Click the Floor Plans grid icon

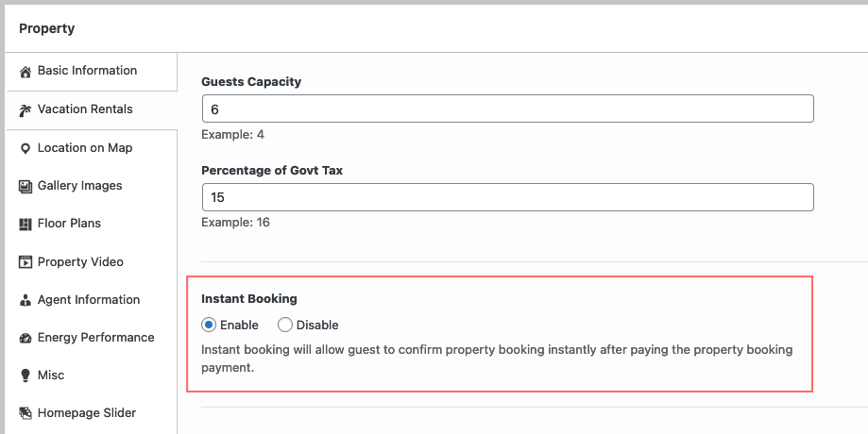[25, 224]
